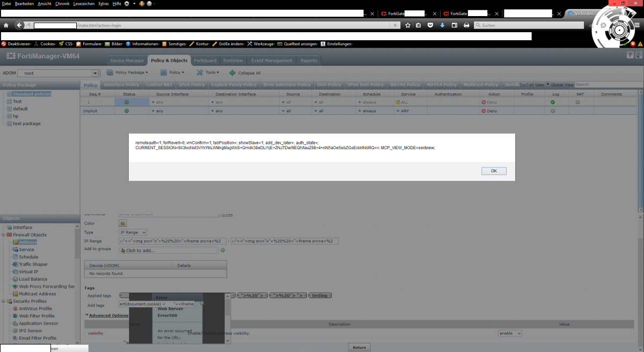644x352 pixels.
Task: Open the Application Sensor item
Action: click(x=38, y=324)
